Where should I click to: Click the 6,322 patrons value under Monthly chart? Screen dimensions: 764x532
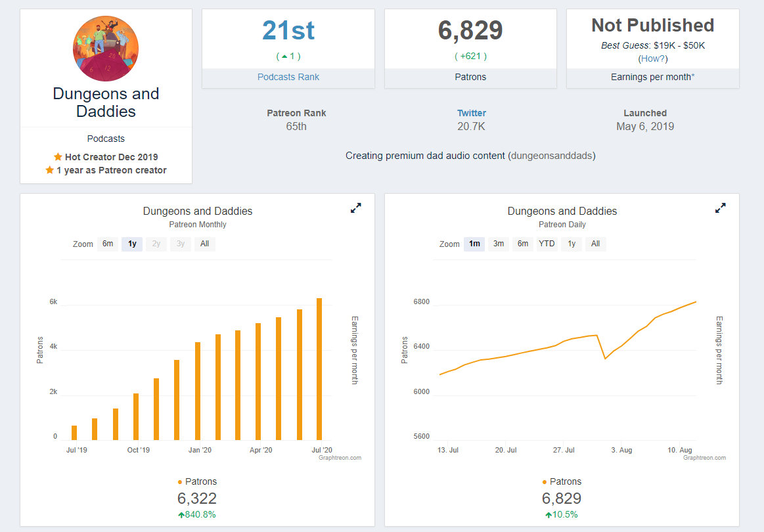point(197,499)
